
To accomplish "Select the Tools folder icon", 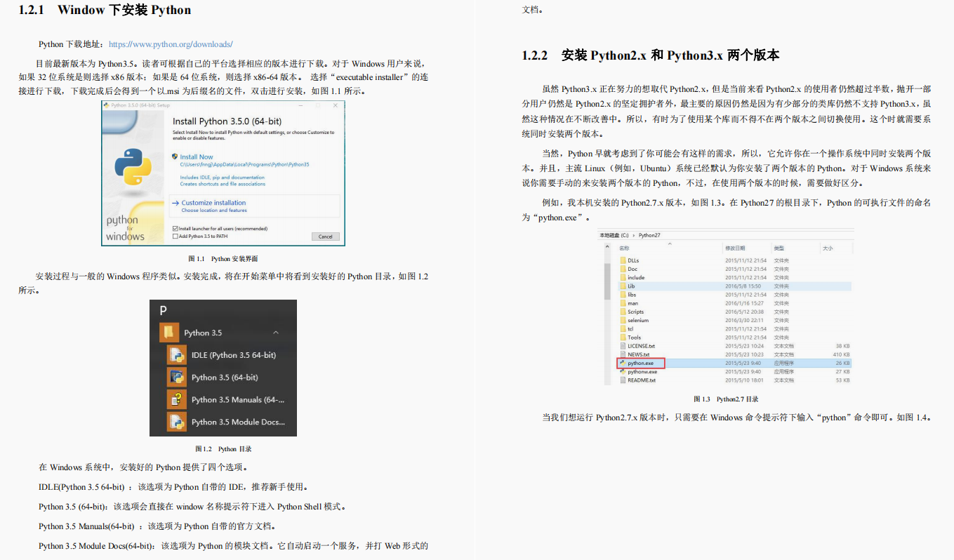I will coord(623,338).
